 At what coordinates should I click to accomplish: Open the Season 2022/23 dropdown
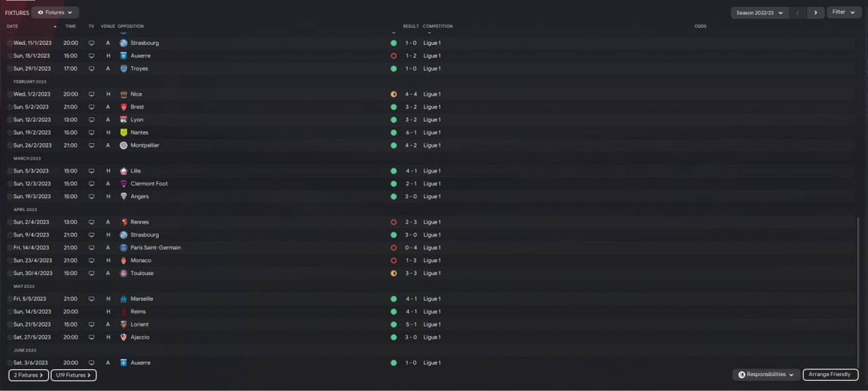pos(759,12)
